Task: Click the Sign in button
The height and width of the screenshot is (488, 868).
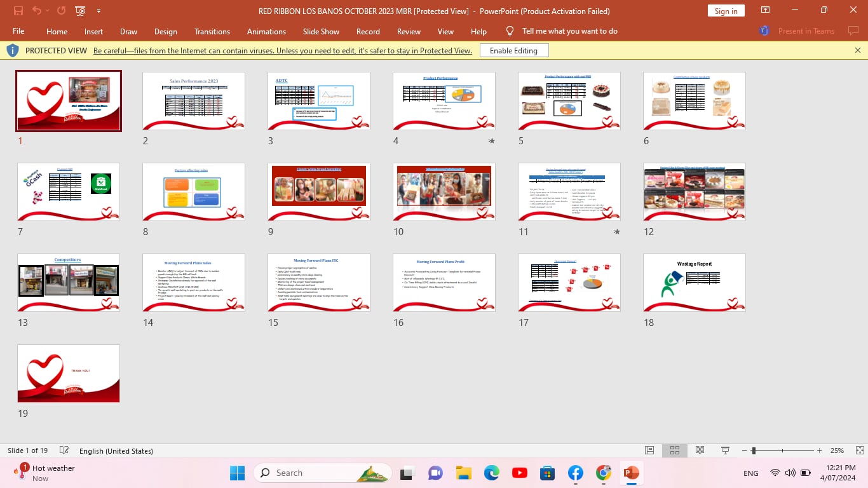Action: pos(726,11)
